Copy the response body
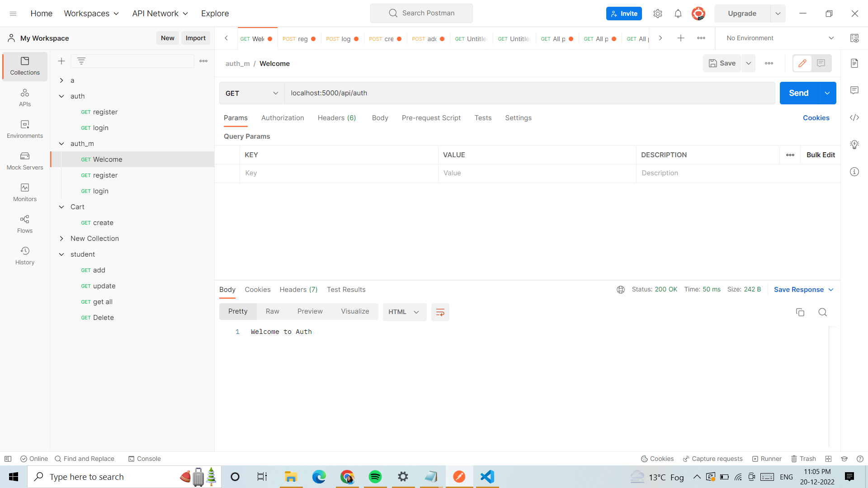Image resolution: width=868 pixels, height=488 pixels. 800,312
